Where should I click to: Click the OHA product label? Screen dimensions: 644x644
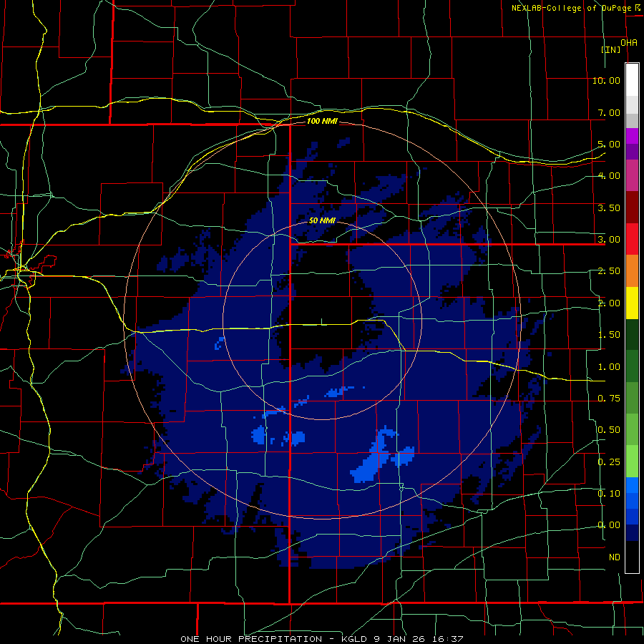[x=629, y=43]
